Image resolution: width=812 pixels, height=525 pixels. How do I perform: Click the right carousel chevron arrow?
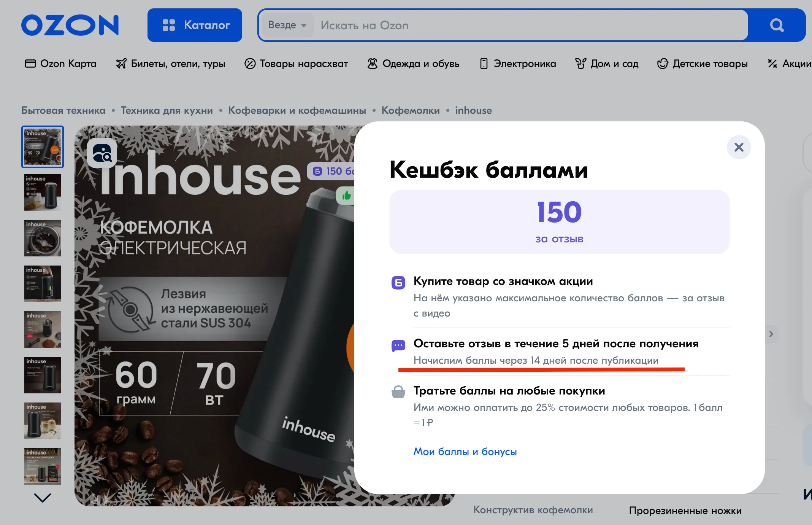tap(771, 334)
